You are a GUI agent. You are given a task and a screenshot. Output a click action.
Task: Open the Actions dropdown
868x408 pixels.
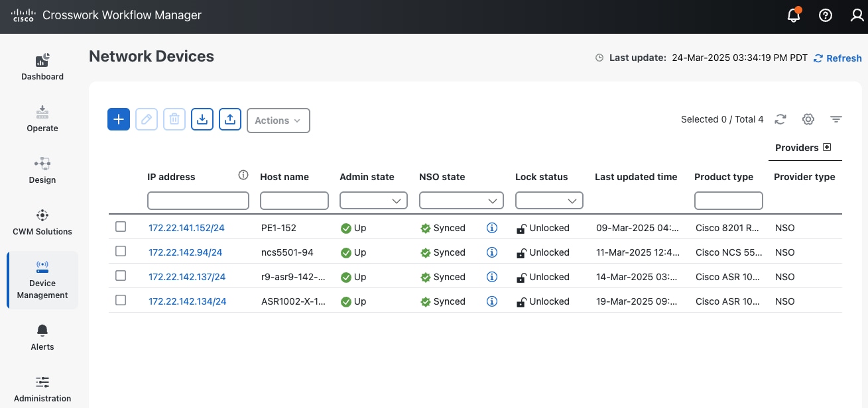click(x=279, y=121)
